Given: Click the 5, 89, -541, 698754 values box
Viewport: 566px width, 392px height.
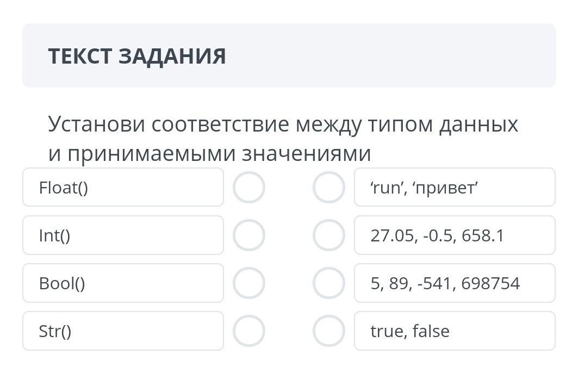Looking at the screenshot, I should point(455,283).
